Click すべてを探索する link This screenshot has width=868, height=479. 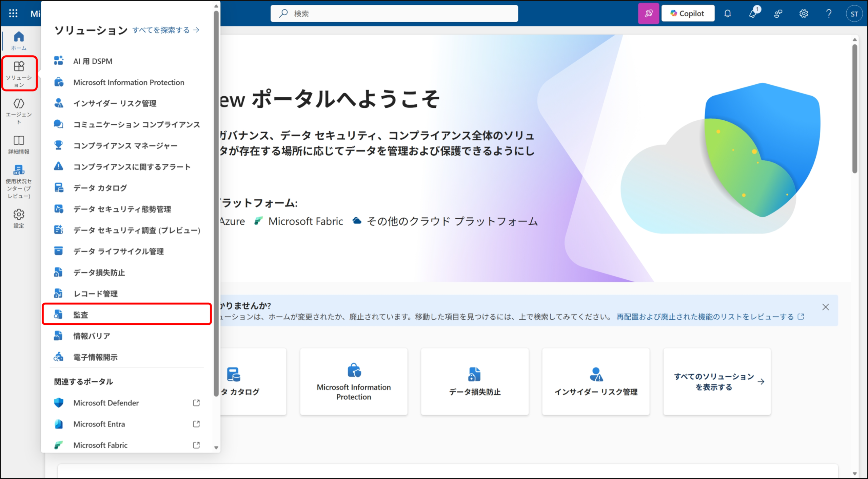[x=165, y=30]
